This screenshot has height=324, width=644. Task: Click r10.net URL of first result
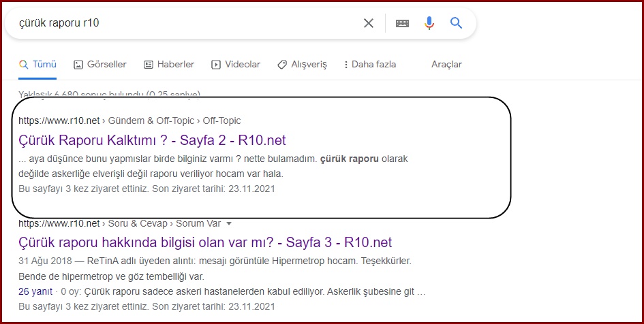tap(59, 120)
